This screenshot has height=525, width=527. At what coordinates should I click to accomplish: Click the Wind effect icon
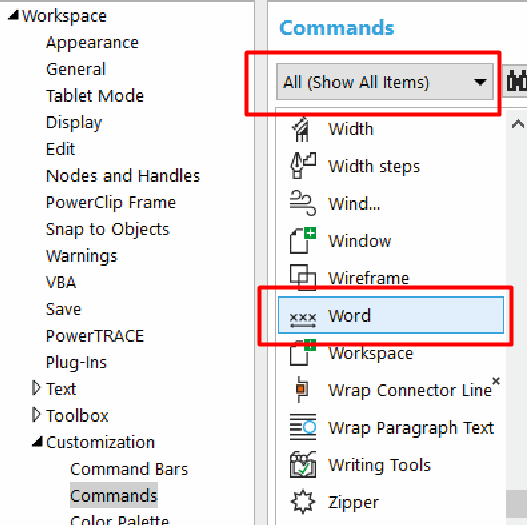coord(303,203)
